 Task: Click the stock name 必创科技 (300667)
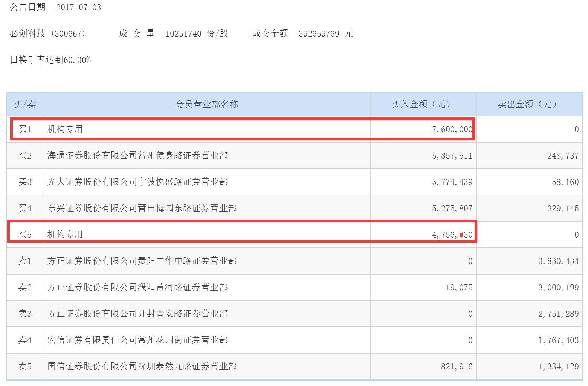(x=48, y=34)
